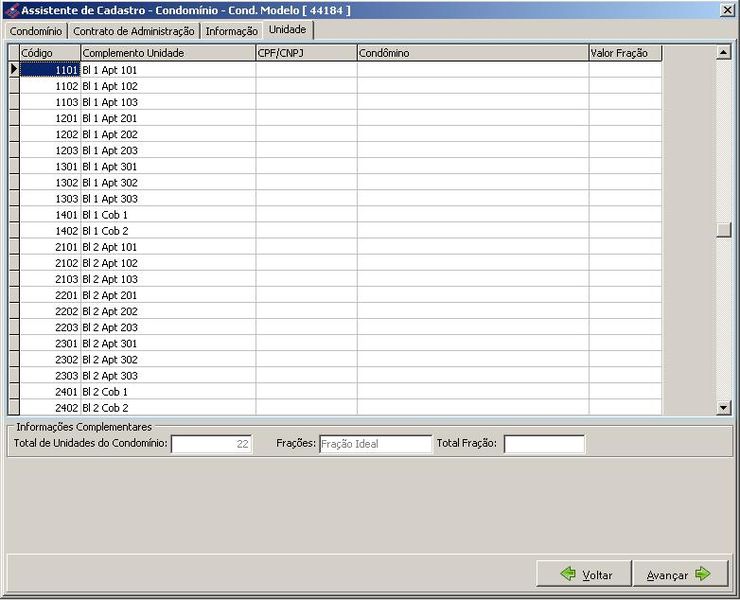Close the Assistente de Cadastro window
740x600 pixels.
click(x=727, y=10)
